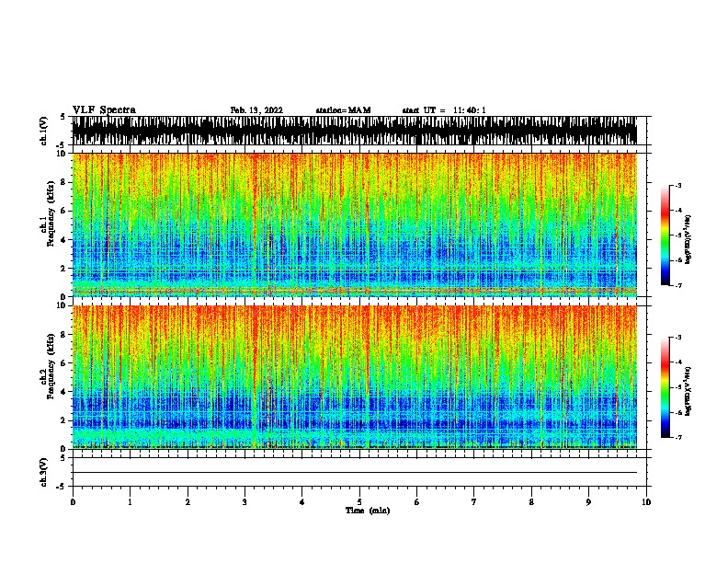
Task: Click the '-5' tick on ch.2 colorbar
Action: click(678, 387)
